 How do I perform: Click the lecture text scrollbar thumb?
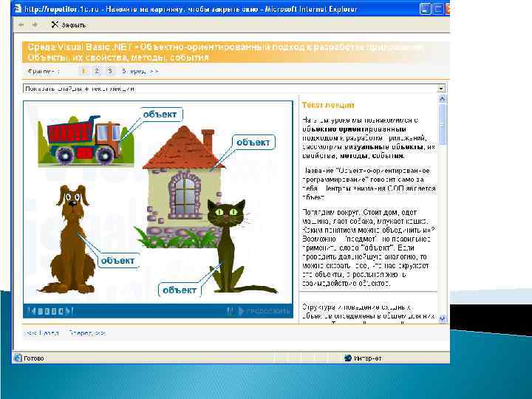(442, 124)
